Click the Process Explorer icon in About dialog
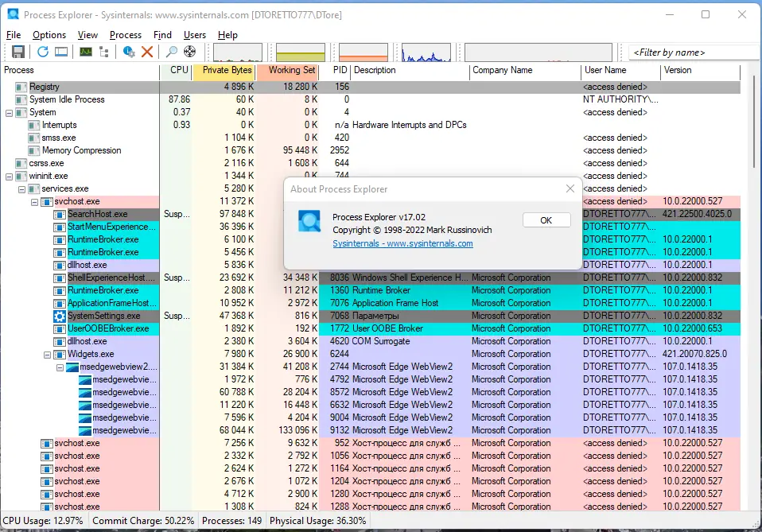Screen dimensions: 762x532 309,222
